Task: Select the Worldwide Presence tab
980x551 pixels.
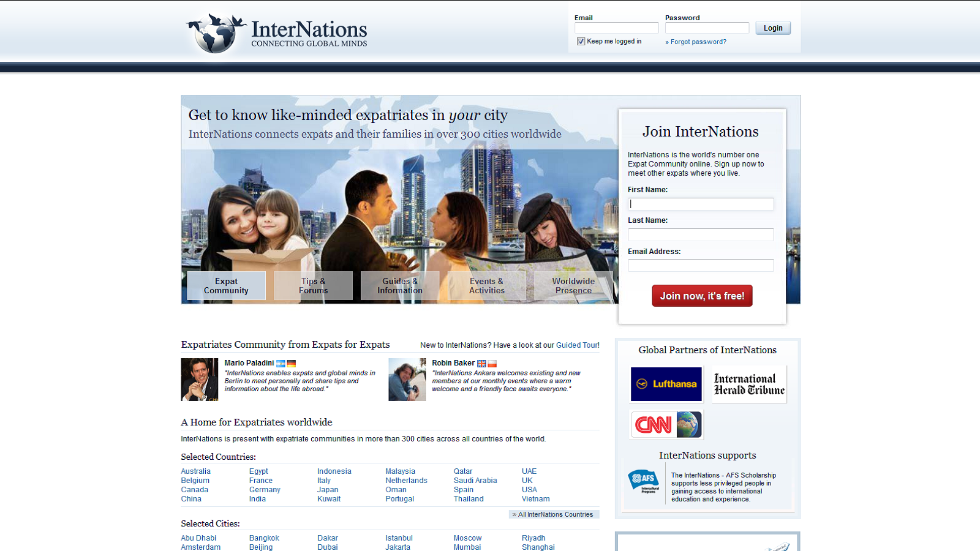Action: click(573, 286)
